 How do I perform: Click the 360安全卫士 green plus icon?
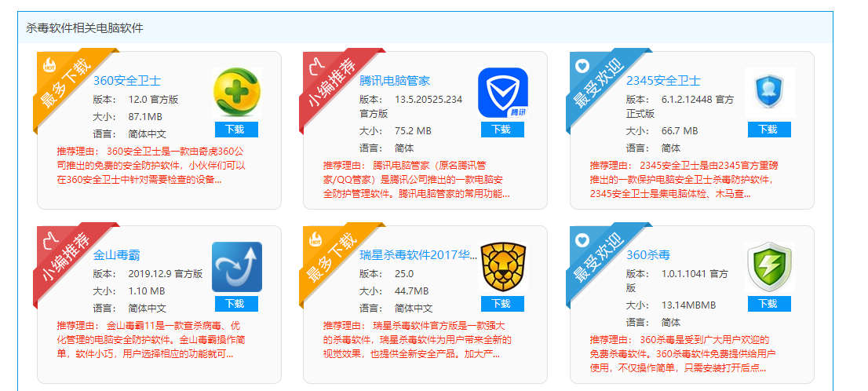(x=237, y=93)
